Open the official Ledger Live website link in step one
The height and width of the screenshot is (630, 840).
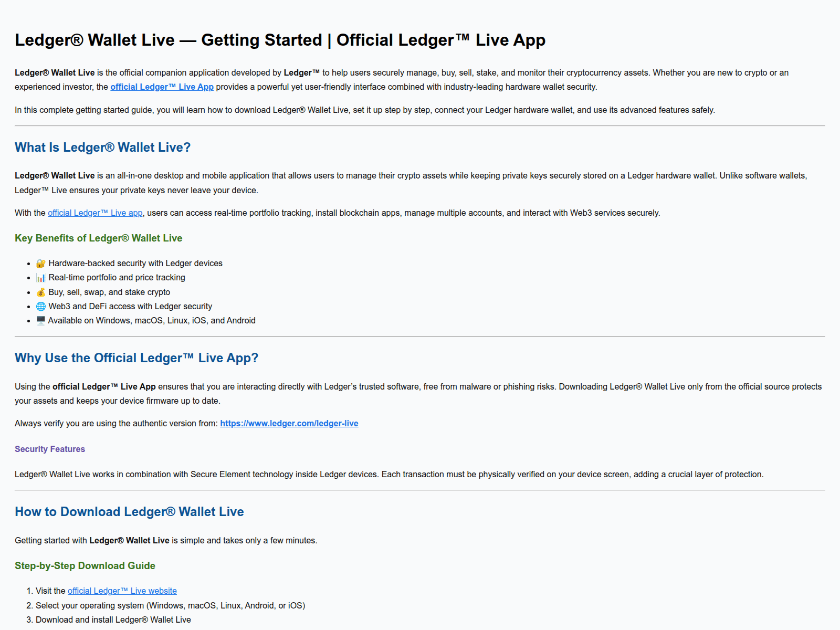pyautogui.click(x=122, y=591)
